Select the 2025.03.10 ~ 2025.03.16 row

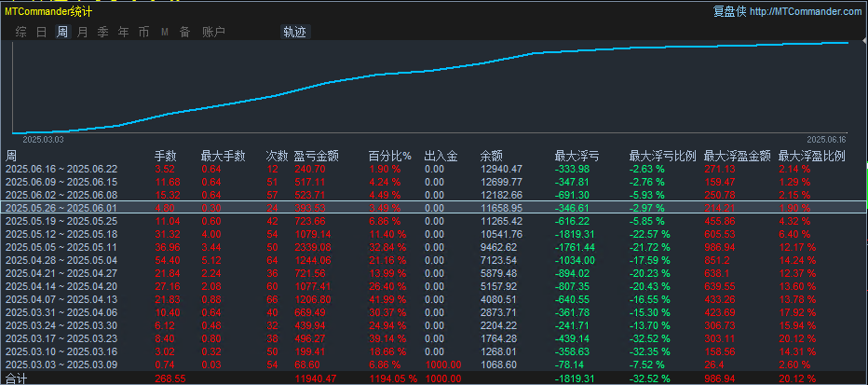pos(433,351)
